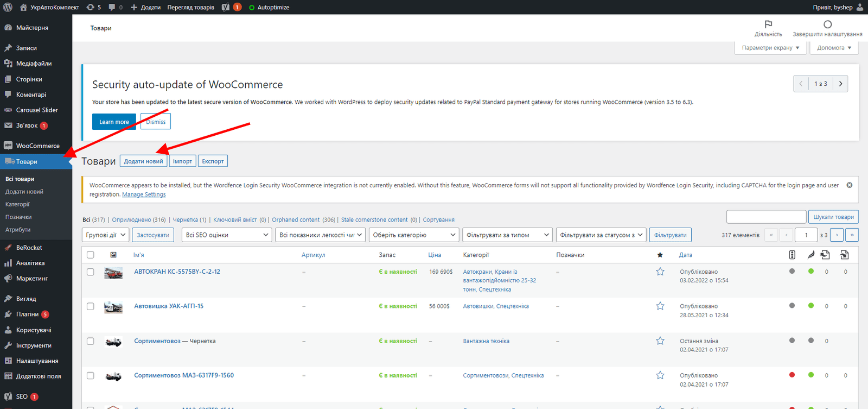Open the user avatar in admin bar

(x=860, y=7)
